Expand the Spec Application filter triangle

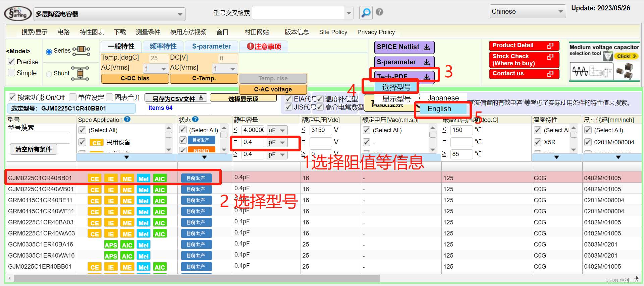coord(126,157)
